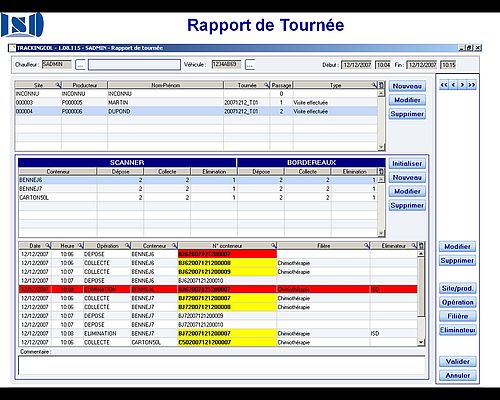Open column settings icon of the site table

(381, 85)
